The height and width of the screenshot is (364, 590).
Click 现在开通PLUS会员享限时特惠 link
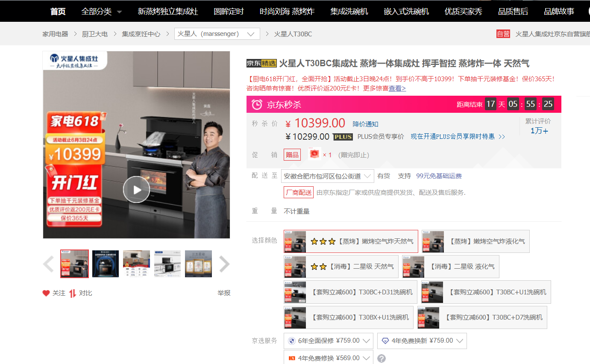[x=453, y=137]
